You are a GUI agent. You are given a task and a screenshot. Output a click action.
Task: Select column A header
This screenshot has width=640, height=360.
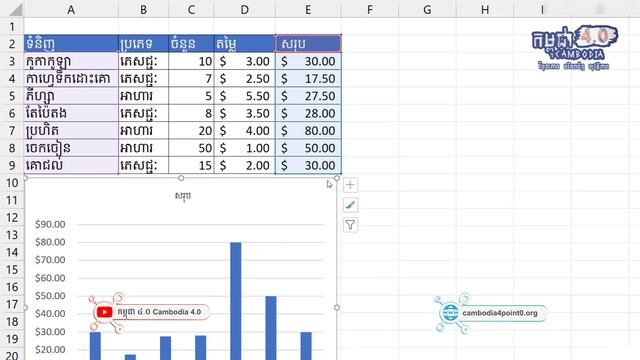pos(71,9)
